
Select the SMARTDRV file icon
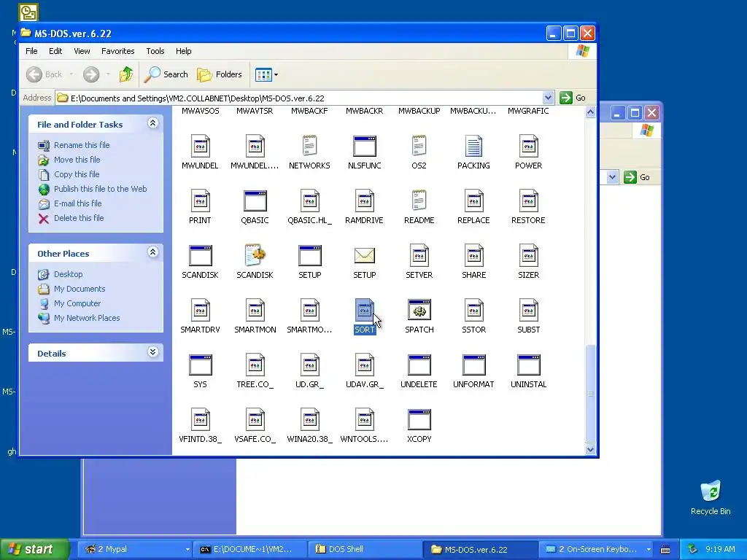click(x=200, y=311)
